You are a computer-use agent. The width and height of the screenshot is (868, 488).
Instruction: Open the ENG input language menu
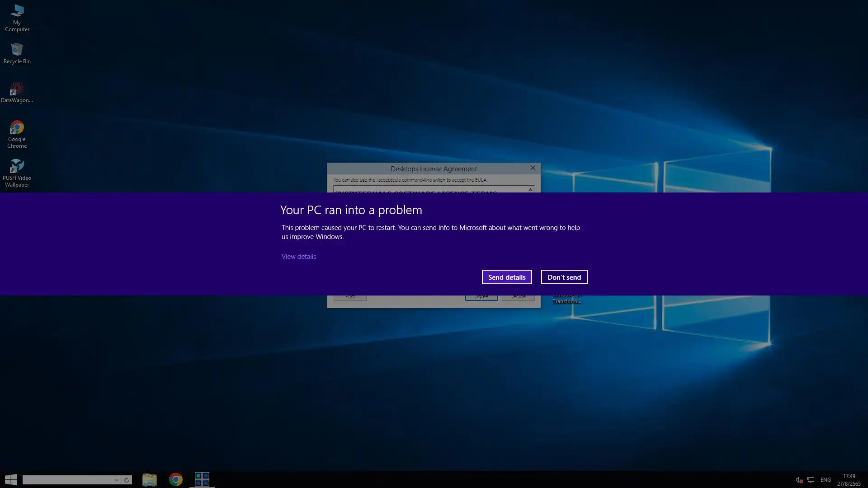(x=826, y=480)
